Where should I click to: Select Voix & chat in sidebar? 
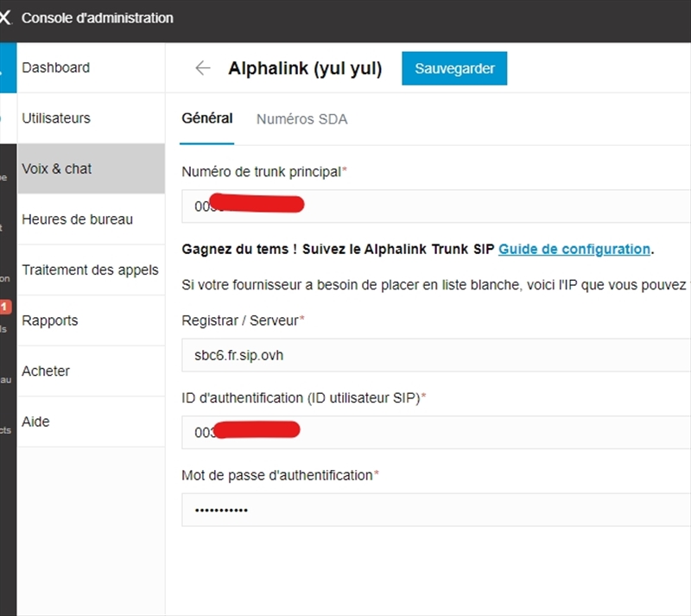pos(57,168)
